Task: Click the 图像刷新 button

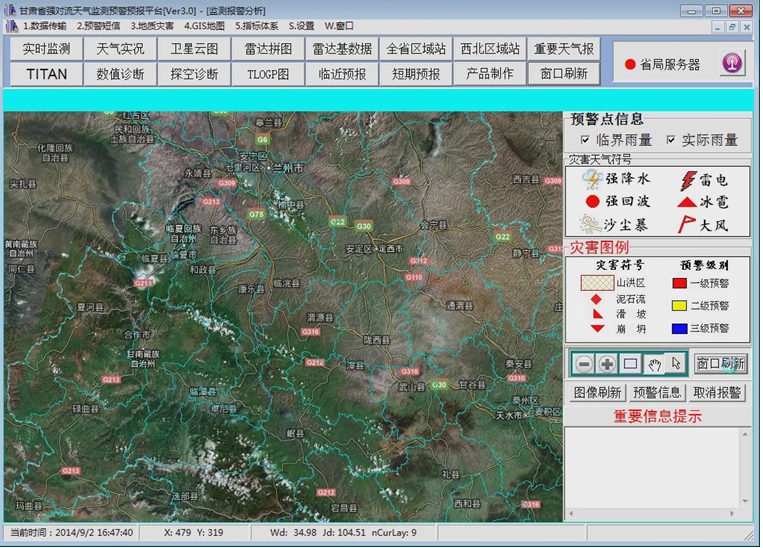Action: (x=597, y=393)
